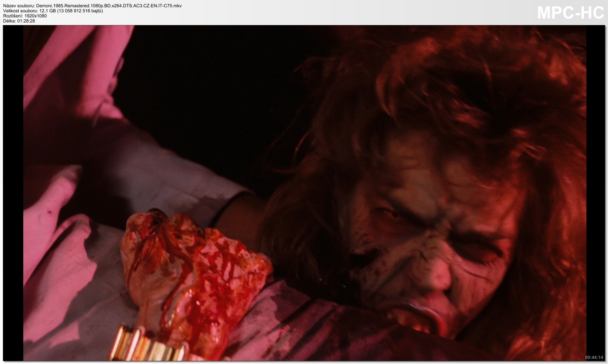Click the 'Velikost souboru' label

(x=20, y=11)
